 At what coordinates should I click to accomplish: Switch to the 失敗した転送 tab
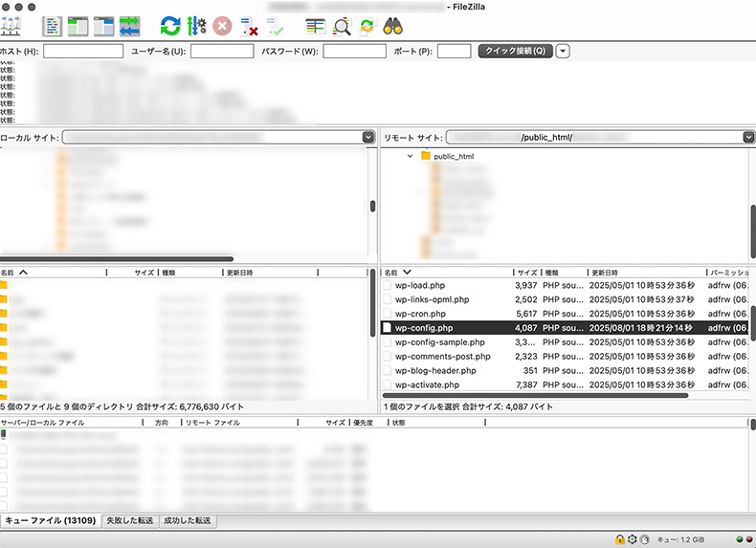pyautogui.click(x=130, y=521)
